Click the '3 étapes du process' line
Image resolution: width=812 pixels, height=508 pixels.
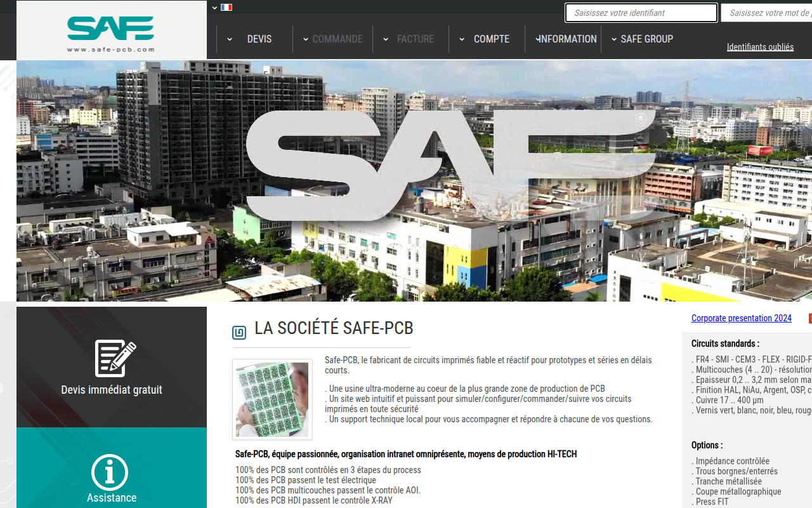[x=328, y=470]
